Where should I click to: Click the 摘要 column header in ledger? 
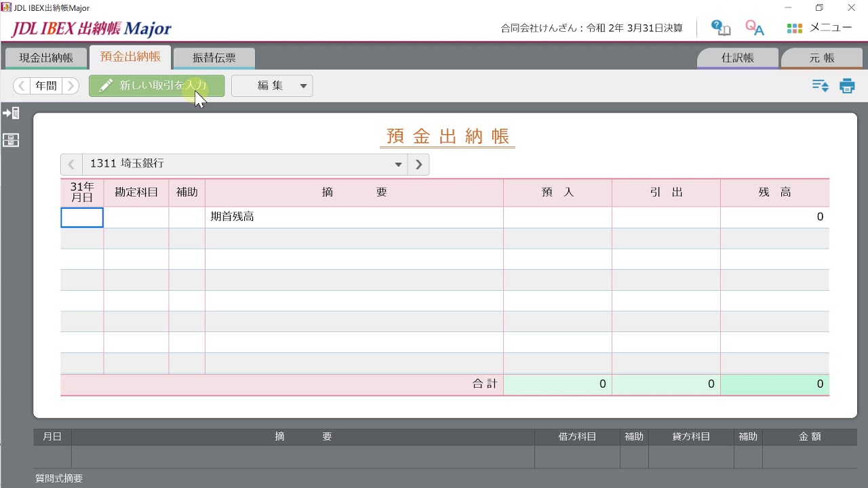click(x=354, y=192)
